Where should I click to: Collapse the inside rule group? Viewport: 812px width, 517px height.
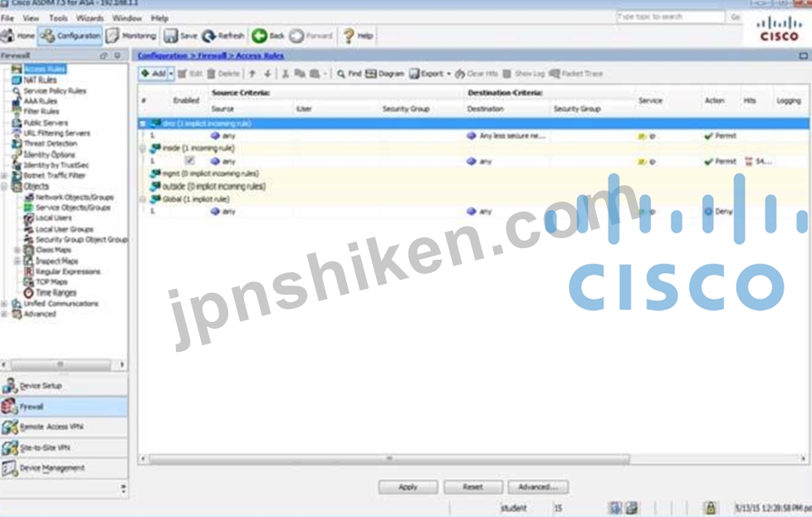[x=143, y=149]
